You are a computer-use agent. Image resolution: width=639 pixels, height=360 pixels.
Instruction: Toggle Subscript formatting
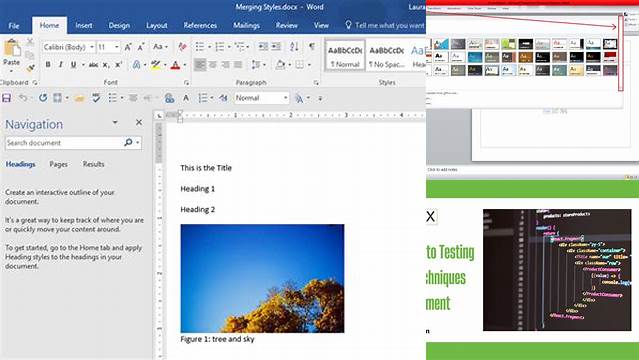[x=106, y=64]
